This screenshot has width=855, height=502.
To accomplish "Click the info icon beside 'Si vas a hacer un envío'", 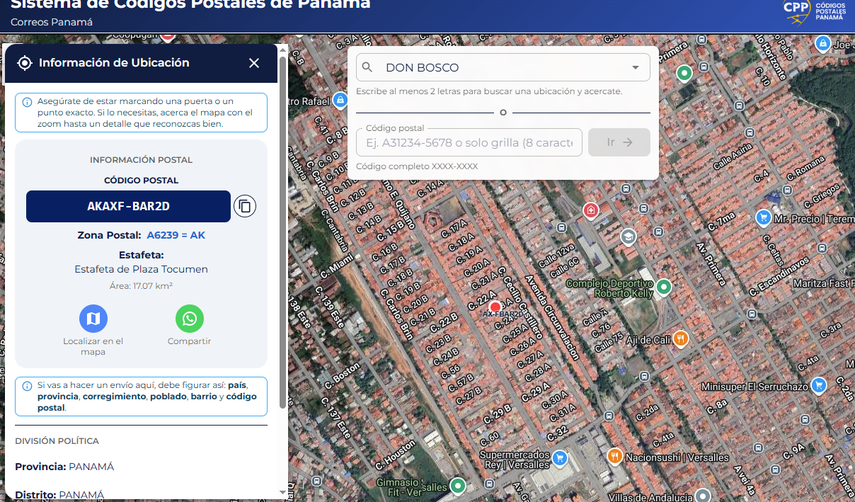I will [x=27, y=386].
